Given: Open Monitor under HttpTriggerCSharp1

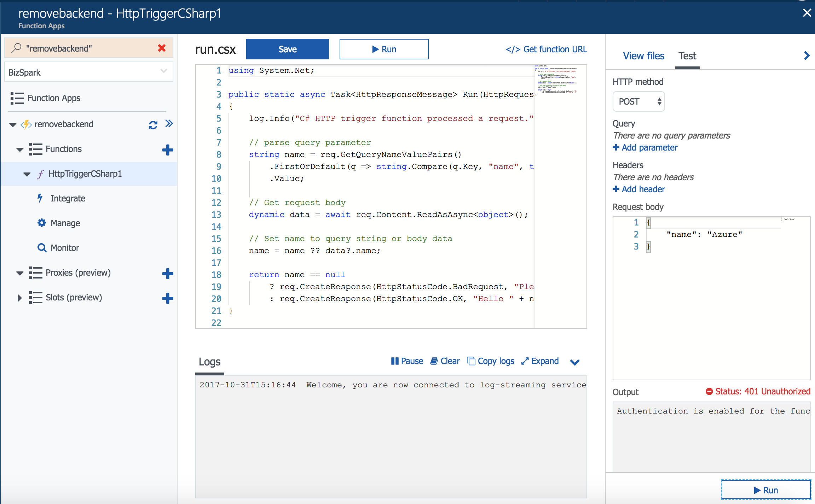Looking at the screenshot, I should click(x=65, y=248).
